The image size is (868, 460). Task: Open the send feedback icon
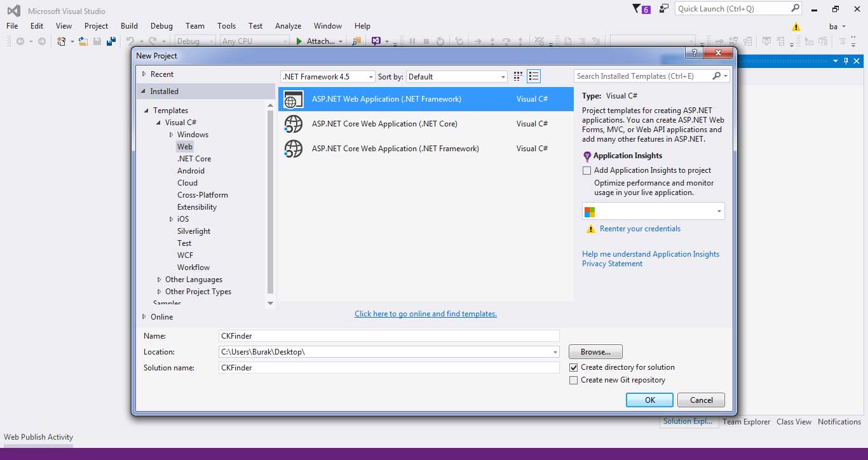click(664, 9)
